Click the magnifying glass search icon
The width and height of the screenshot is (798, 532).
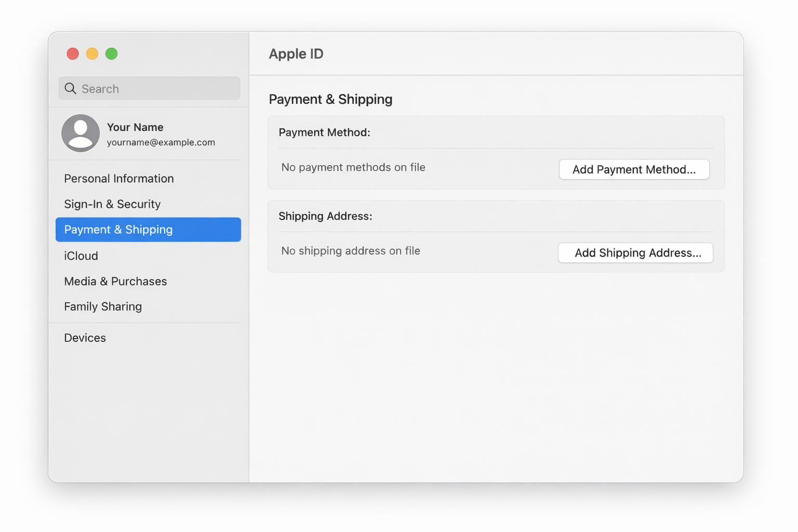coord(71,89)
